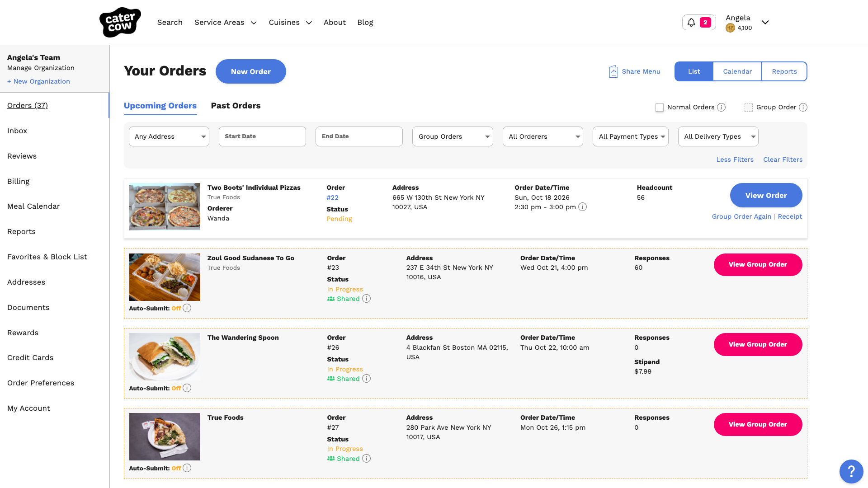
Task: Click the Share Menu clipboard icon
Action: click(613, 71)
